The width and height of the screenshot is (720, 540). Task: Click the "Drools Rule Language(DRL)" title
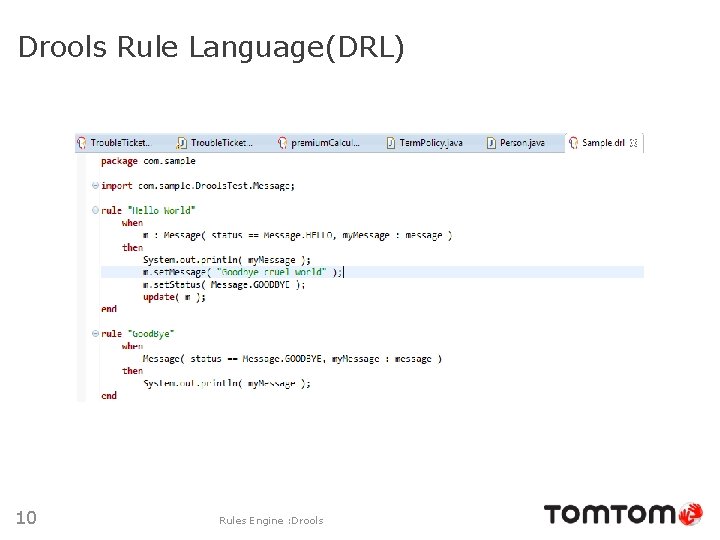pyautogui.click(x=211, y=47)
